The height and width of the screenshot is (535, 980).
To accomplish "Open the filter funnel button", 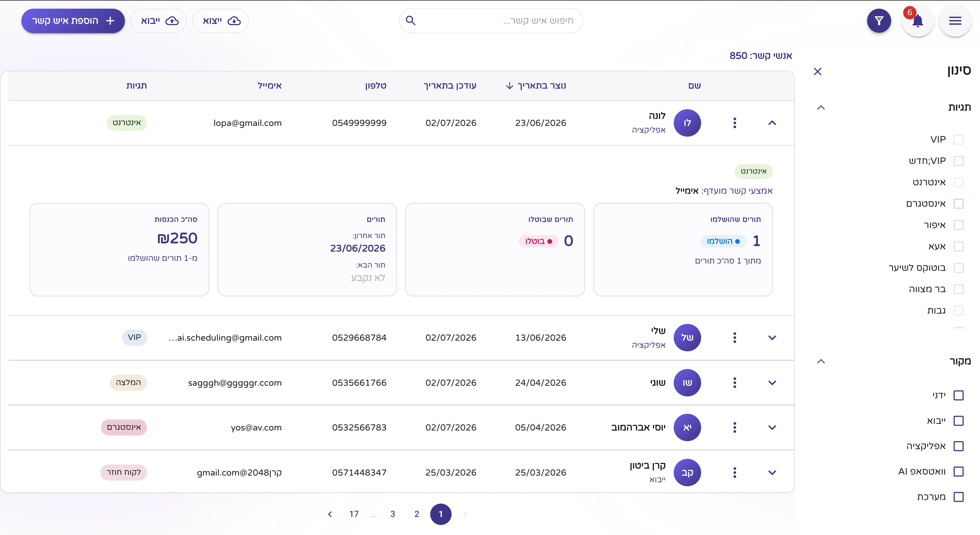I will (x=879, y=20).
